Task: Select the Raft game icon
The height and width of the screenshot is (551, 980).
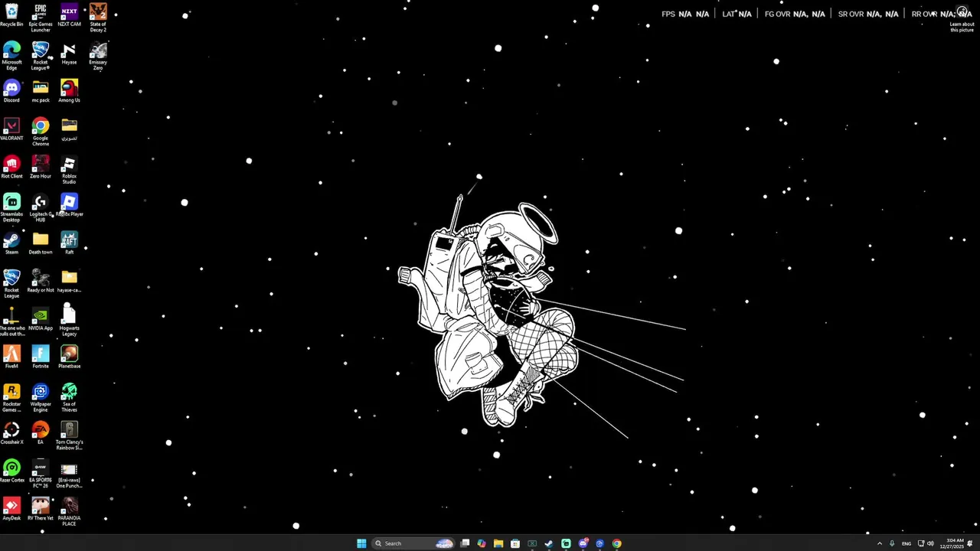Action: pyautogui.click(x=69, y=243)
